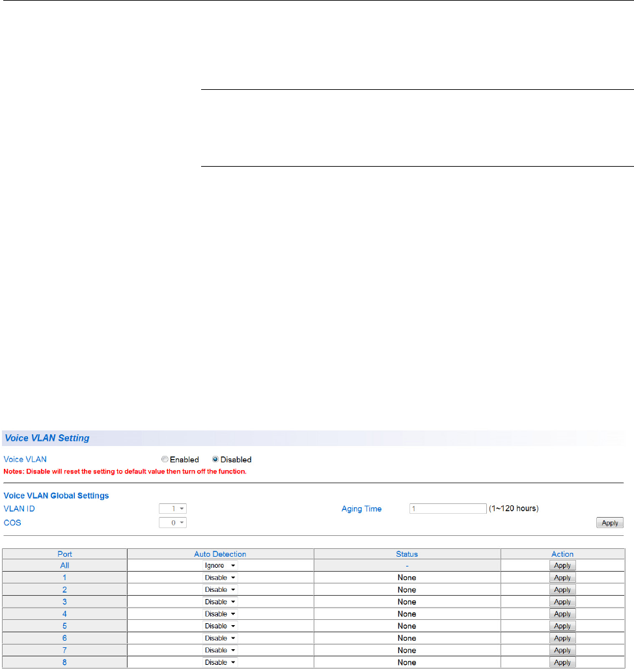Open Auto Detection dropdown for port 5

[220, 626]
